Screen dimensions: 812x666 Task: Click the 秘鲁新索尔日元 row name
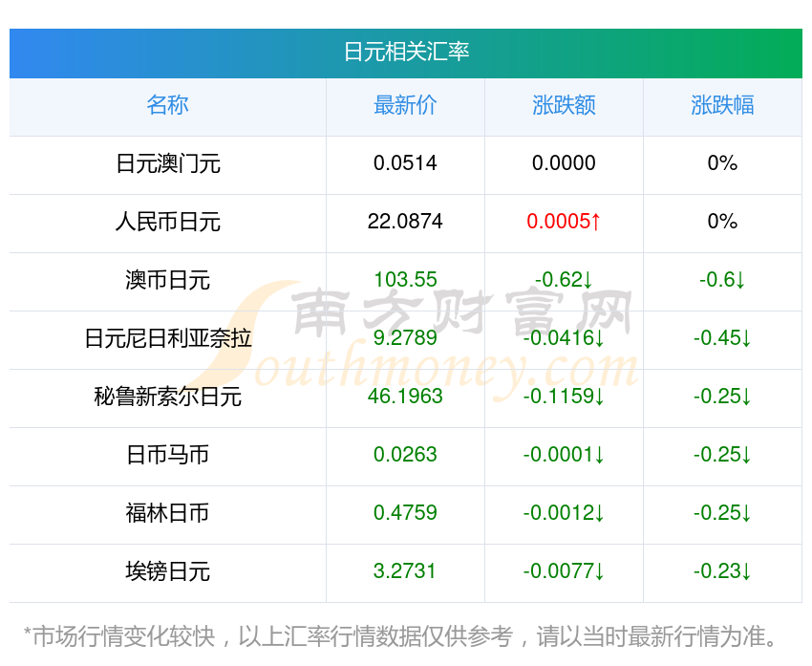pos(167,397)
